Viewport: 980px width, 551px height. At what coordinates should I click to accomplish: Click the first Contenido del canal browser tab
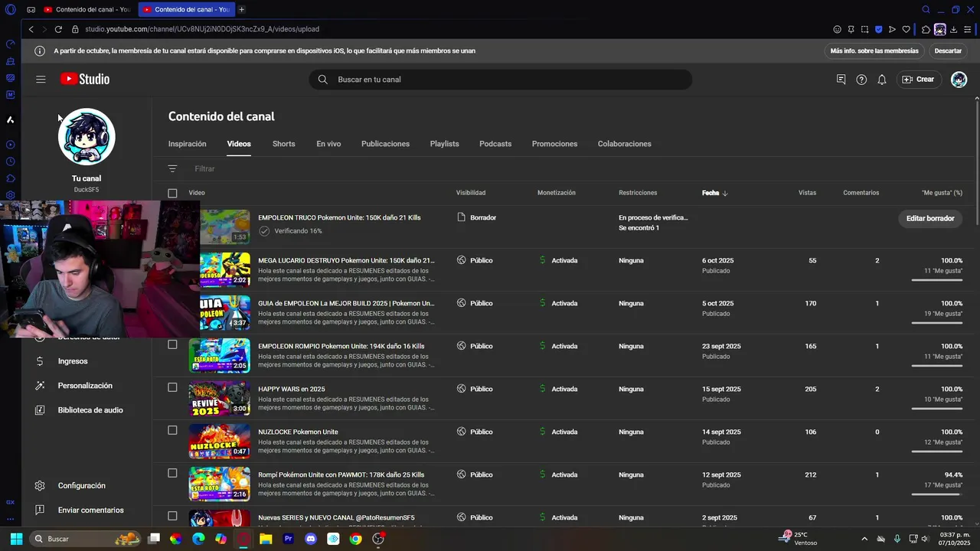point(87,9)
